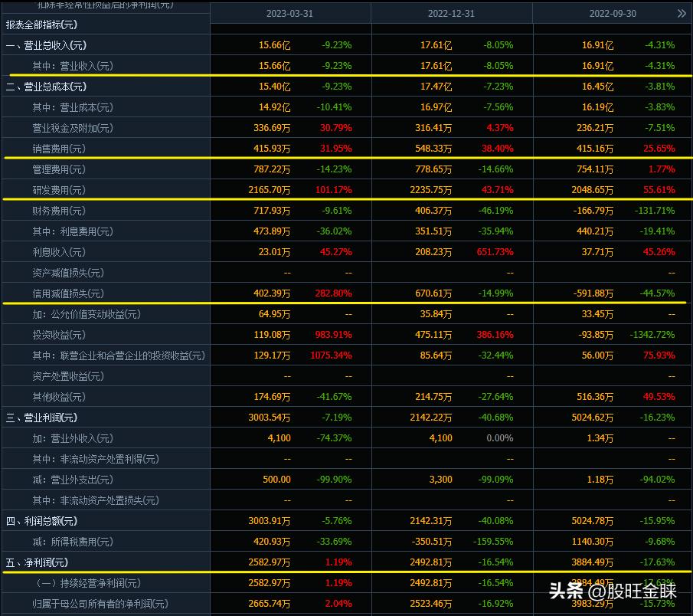
Task: Select the 2023-03-31 column header
Action: click(x=289, y=14)
